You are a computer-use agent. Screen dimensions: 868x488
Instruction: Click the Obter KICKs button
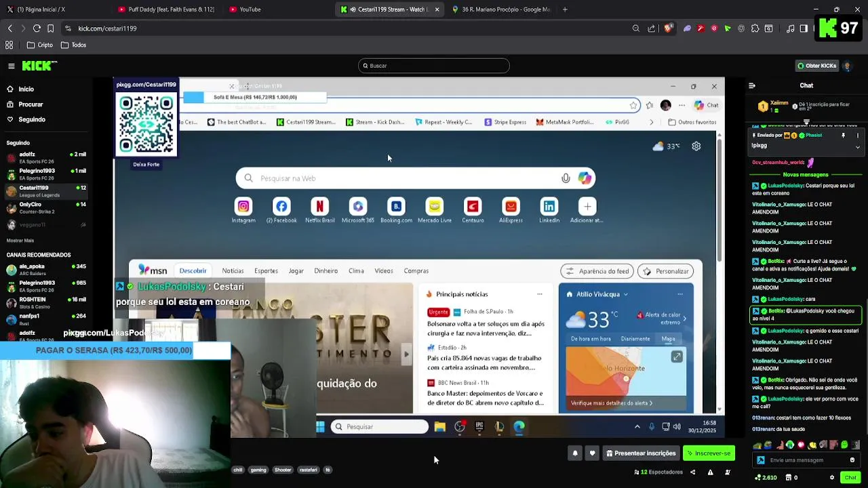point(816,66)
